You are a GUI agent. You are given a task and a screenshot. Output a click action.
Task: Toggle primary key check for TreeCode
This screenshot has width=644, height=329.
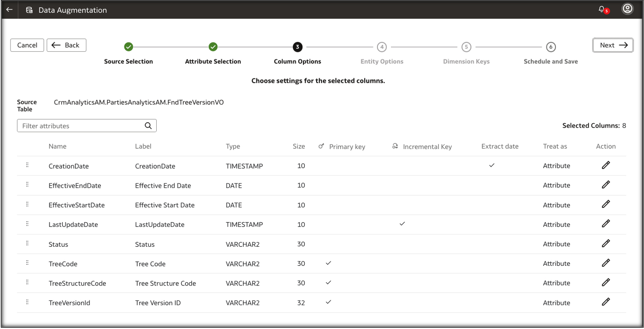tap(328, 263)
